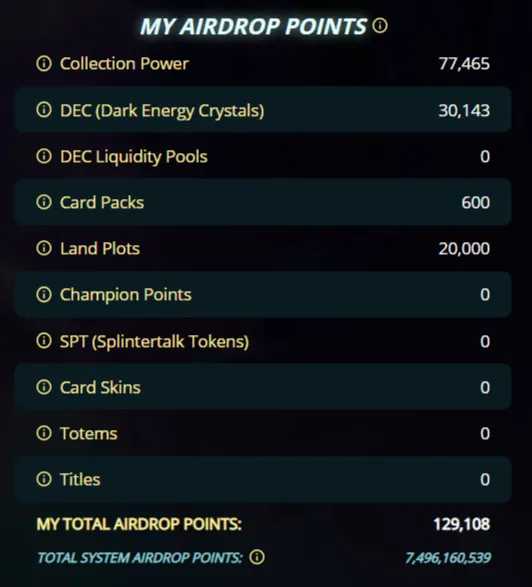This screenshot has height=587, width=532.
Task: Click the info icon beside My Airdrop Points title
Action: point(380,26)
